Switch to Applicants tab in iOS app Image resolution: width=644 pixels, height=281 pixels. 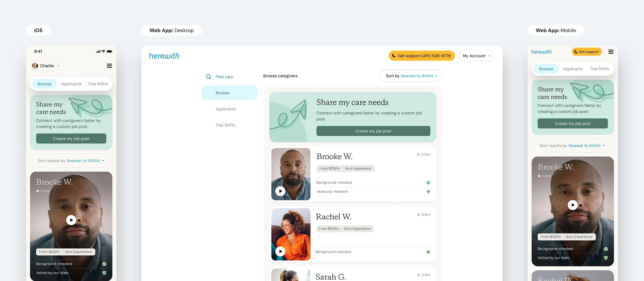point(71,84)
